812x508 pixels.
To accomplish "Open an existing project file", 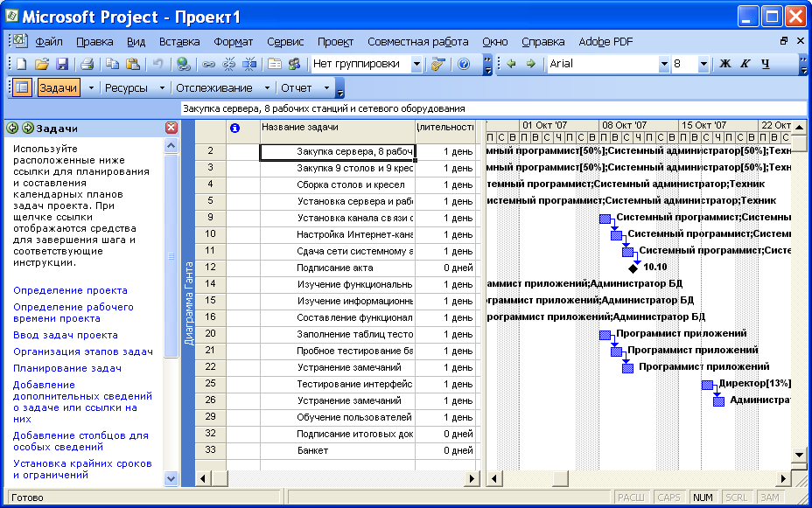I will coord(42,64).
